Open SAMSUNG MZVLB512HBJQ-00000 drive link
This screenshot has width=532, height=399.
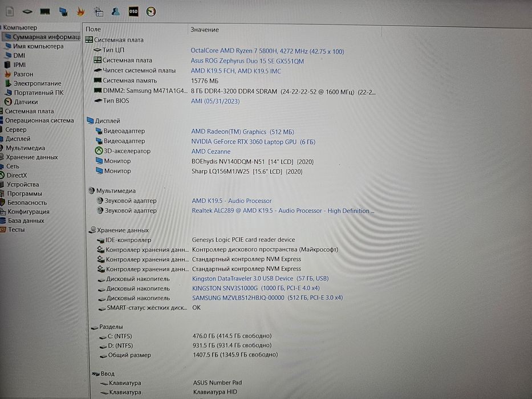click(267, 298)
